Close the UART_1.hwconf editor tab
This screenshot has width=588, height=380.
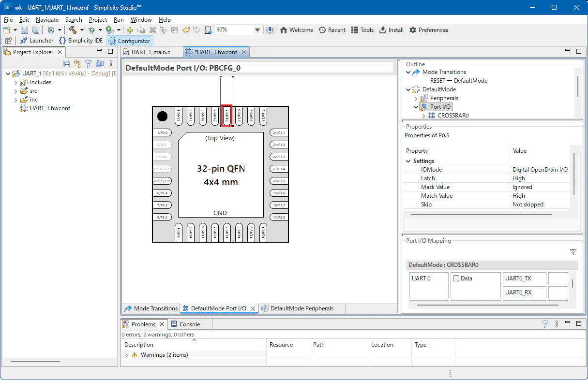point(244,52)
